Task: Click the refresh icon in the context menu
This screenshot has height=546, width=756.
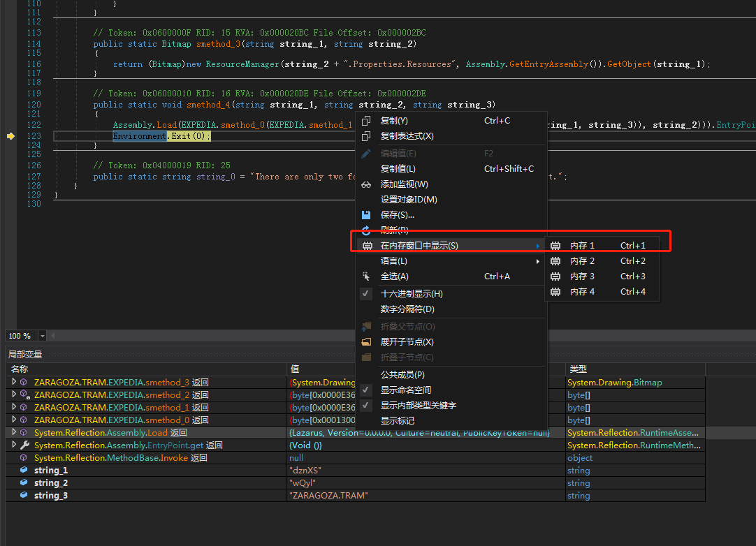Action: click(x=366, y=230)
